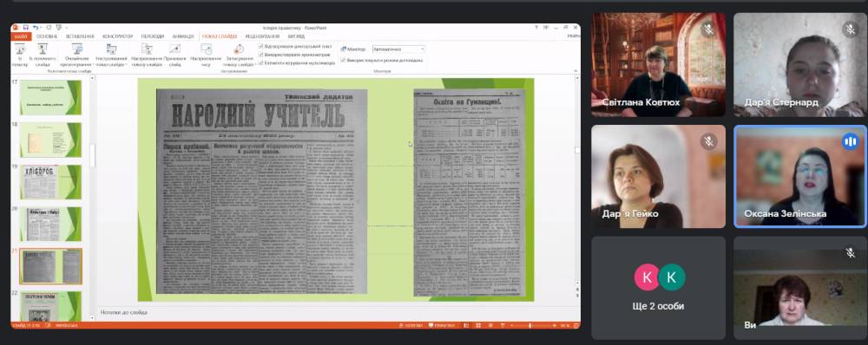Expand the Custom Slide Show dropdown arrow

point(127,65)
